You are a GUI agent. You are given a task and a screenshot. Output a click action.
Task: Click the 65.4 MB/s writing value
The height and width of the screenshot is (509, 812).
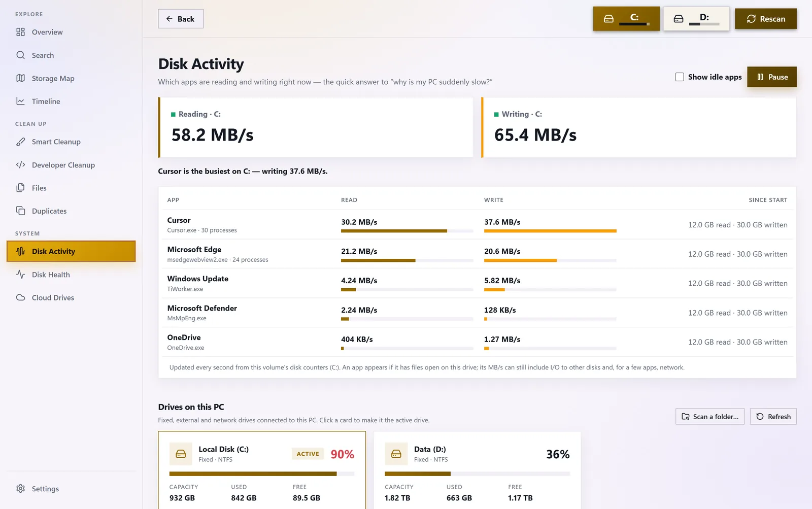pyautogui.click(x=535, y=135)
